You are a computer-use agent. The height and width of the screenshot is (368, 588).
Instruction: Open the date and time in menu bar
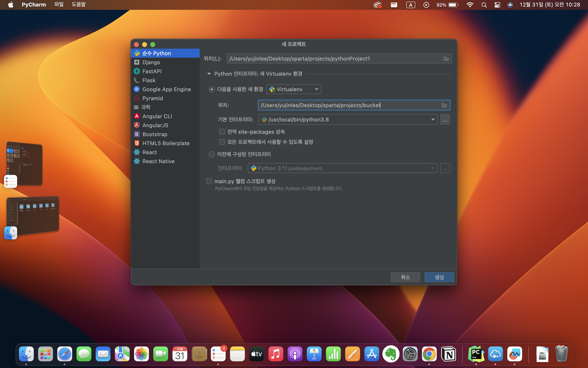coord(550,5)
